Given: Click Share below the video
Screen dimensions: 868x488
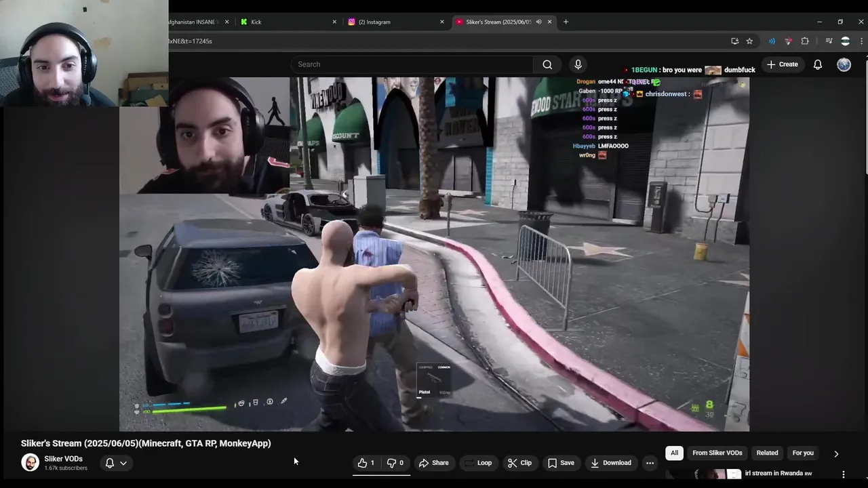Looking at the screenshot, I should pyautogui.click(x=433, y=463).
